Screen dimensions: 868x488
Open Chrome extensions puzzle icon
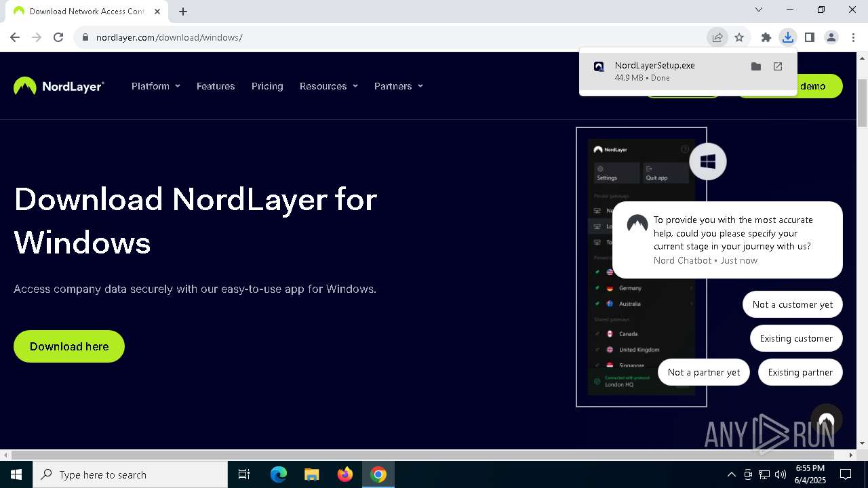point(766,37)
